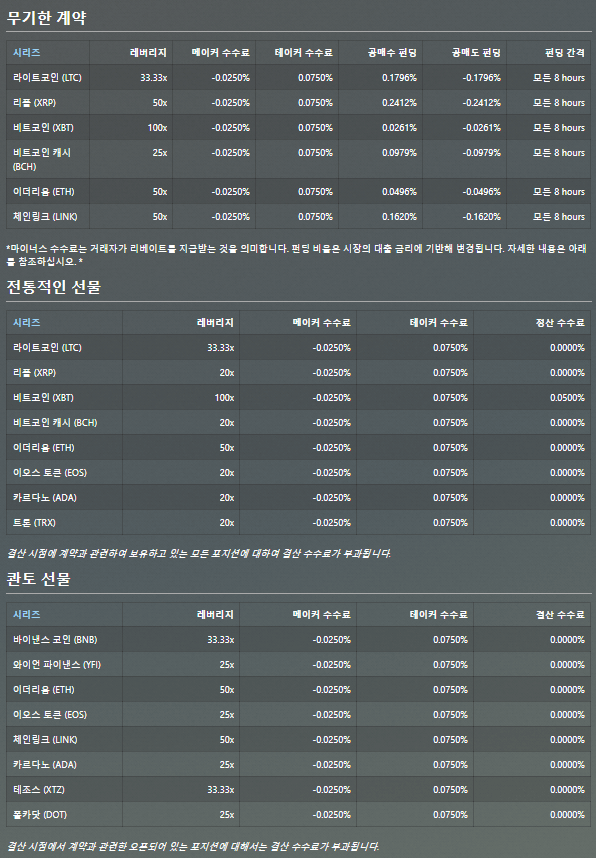
Task: Select 바이낸스 코인 (BNB) row
Action: tap(298, 640)
